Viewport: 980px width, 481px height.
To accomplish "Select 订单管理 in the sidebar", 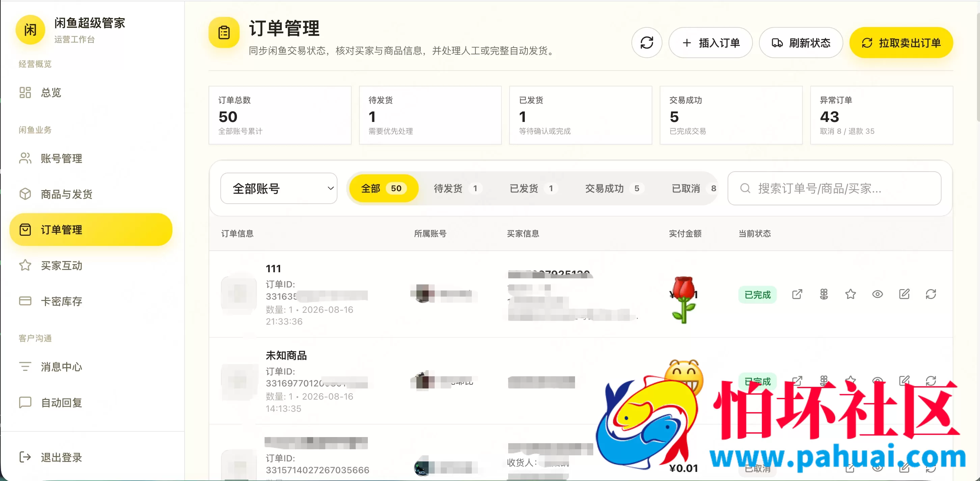I will (x=91, y=230).
